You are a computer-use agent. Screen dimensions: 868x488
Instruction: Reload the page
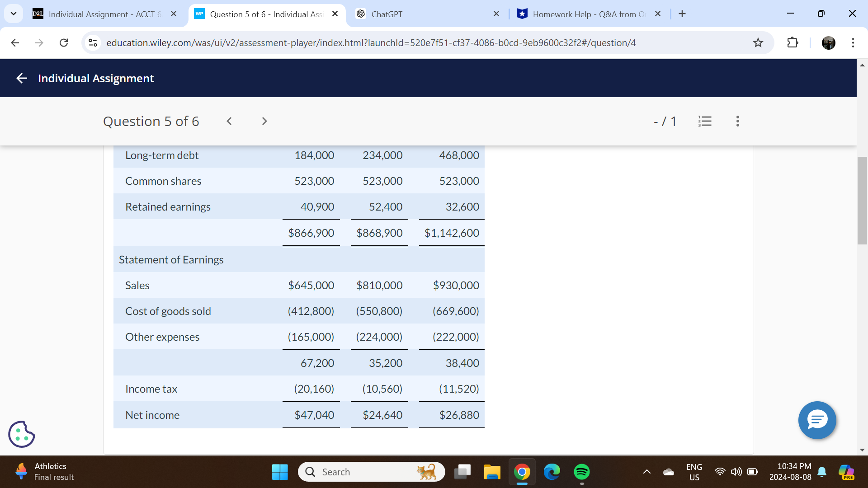64,42
